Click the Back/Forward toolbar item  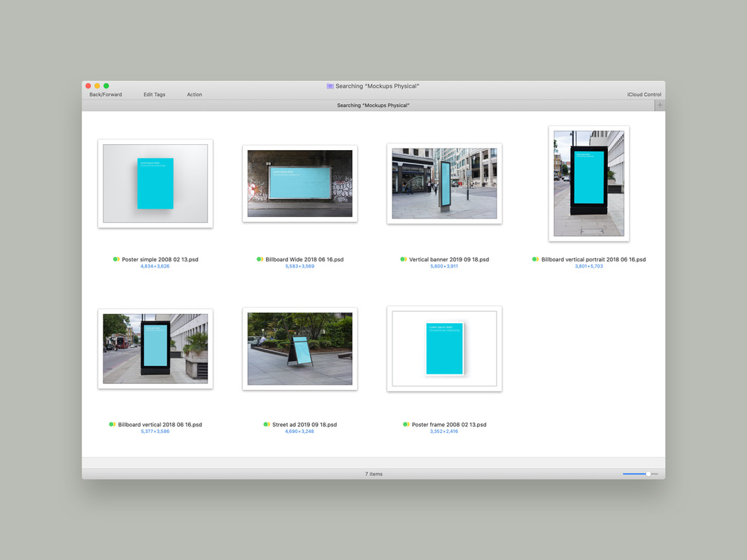pos(106,94)
